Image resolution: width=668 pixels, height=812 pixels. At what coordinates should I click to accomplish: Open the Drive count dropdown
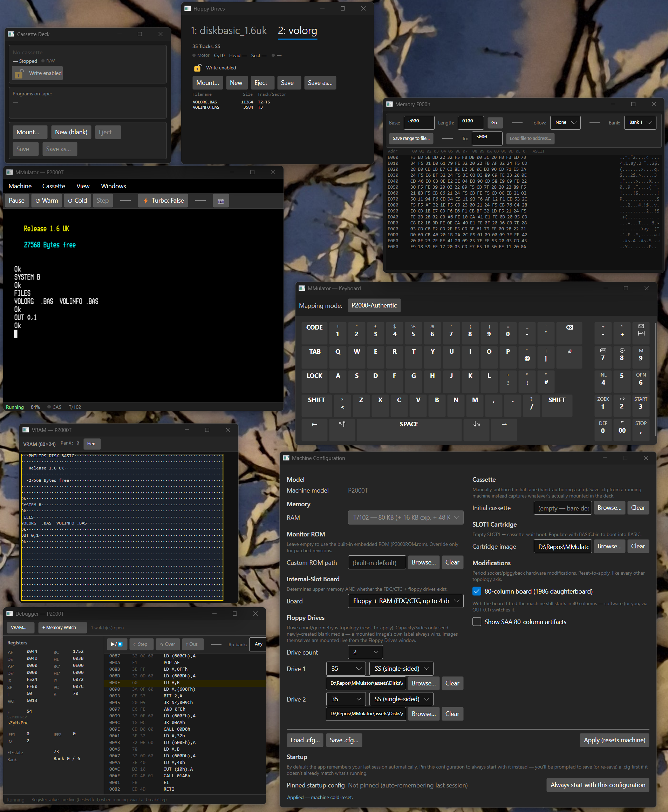tap(366, 652)
